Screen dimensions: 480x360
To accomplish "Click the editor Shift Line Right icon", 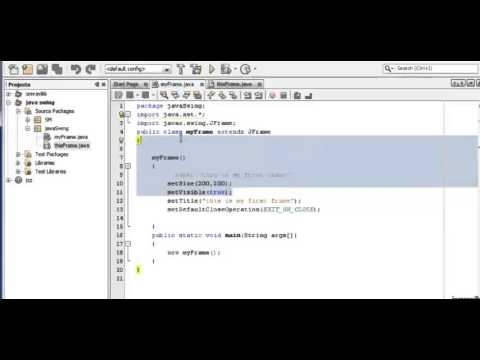I will click(258, 95).
